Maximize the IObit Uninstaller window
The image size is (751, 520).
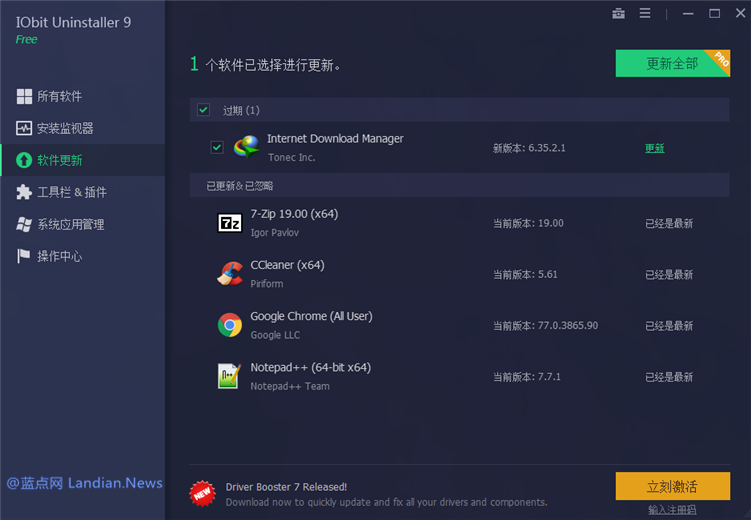714,13
